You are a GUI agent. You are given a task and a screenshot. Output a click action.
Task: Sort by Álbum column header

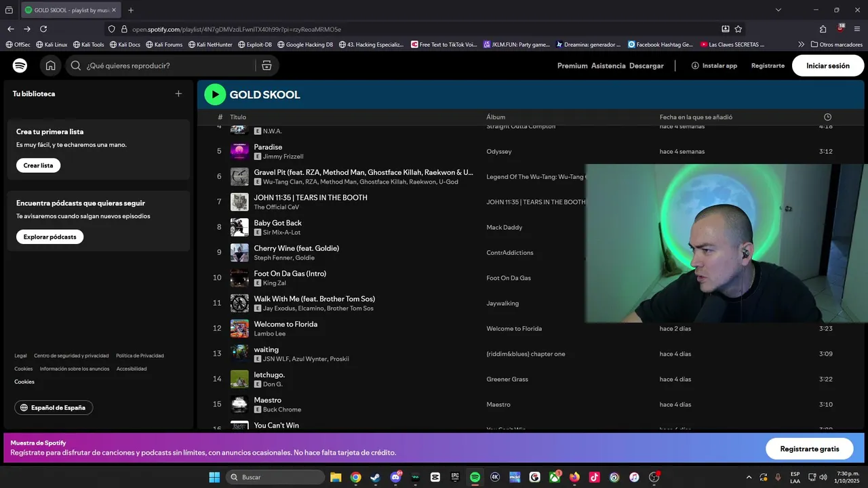point(496,117)
